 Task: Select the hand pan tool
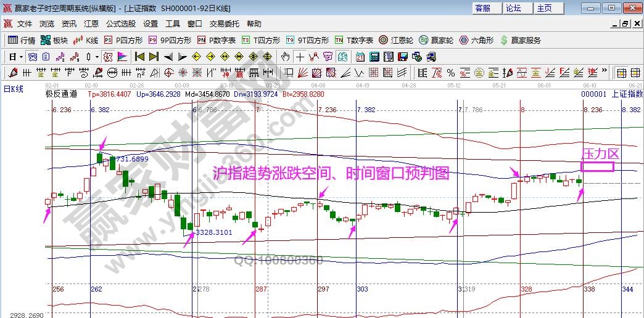coord(285,57)
